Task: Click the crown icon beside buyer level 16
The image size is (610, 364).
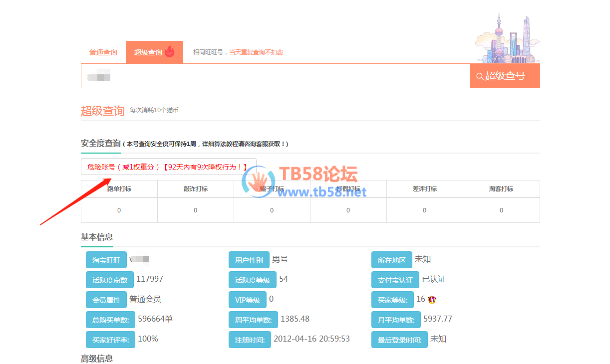Action: point(432,299)
